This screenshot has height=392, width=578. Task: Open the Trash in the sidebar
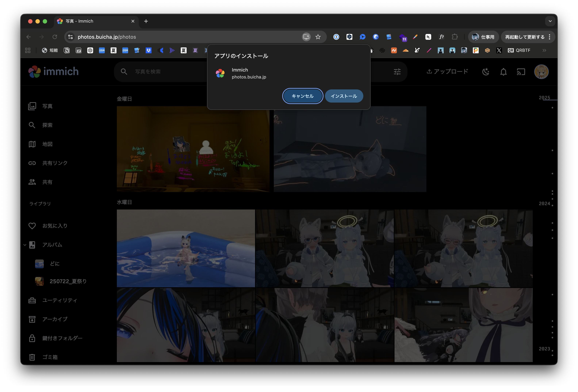50,357
